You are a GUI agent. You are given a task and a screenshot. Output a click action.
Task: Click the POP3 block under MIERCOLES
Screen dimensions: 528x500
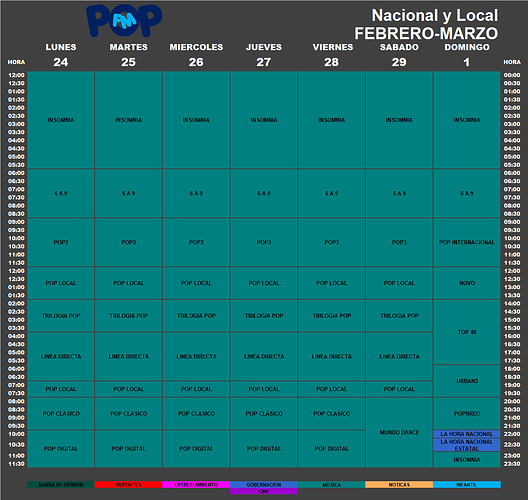(196, 242)
